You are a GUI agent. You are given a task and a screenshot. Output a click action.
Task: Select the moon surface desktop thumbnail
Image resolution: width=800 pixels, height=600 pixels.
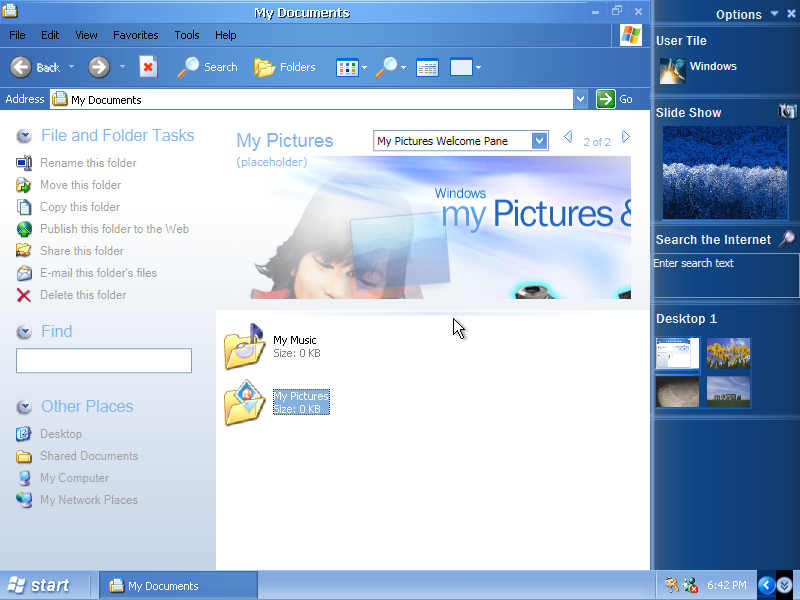pyautogui.click(x=678, y=391)
